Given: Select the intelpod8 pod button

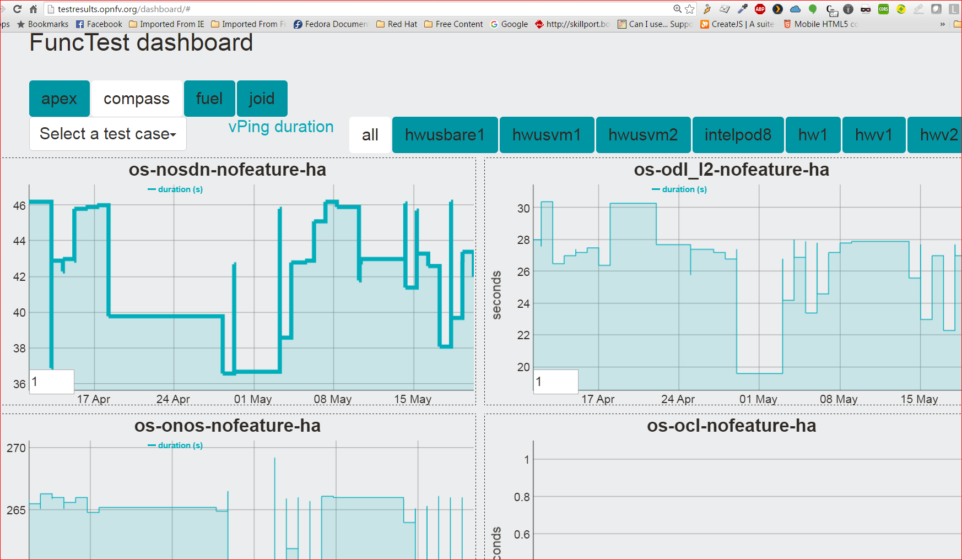Looking at the screenshot, I should point(738,135).
